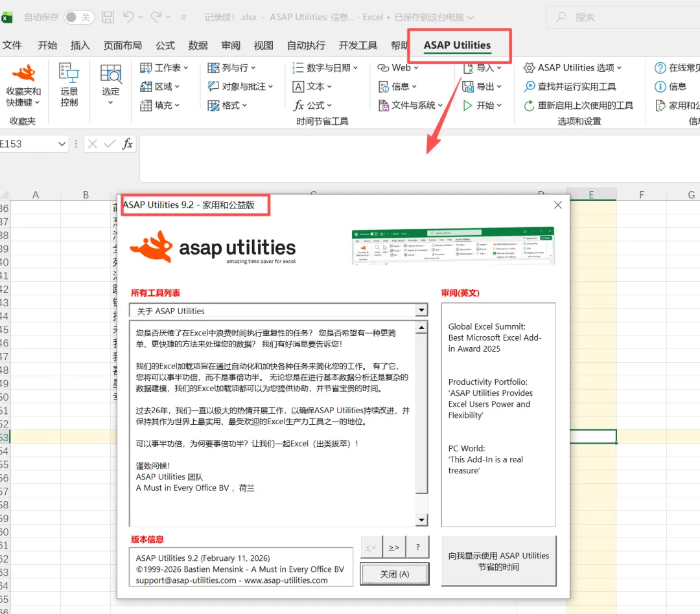
Task: Click the description scrollbar down arrow
Action: 421,520
